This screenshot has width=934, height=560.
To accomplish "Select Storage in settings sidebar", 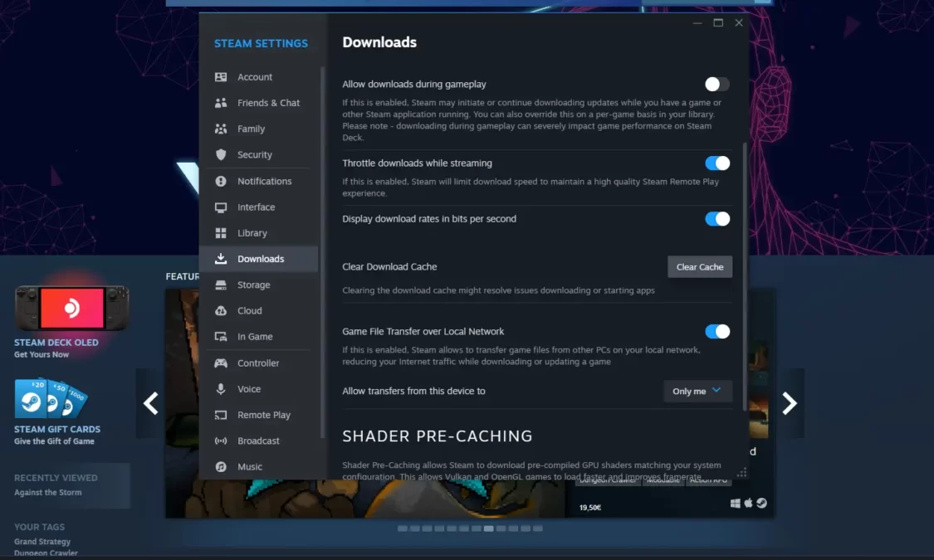I will coord(258,285).
